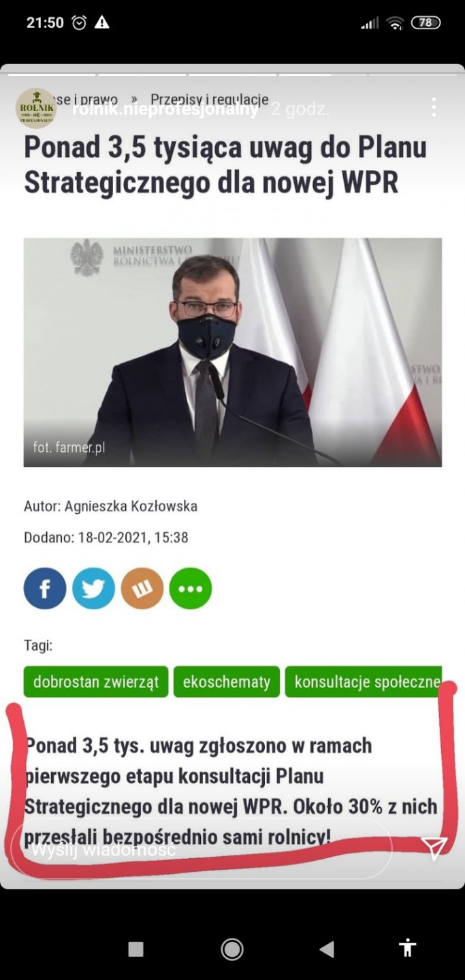Open the three-dot story options menu
The image size is (465, 980).
point(434,107)
